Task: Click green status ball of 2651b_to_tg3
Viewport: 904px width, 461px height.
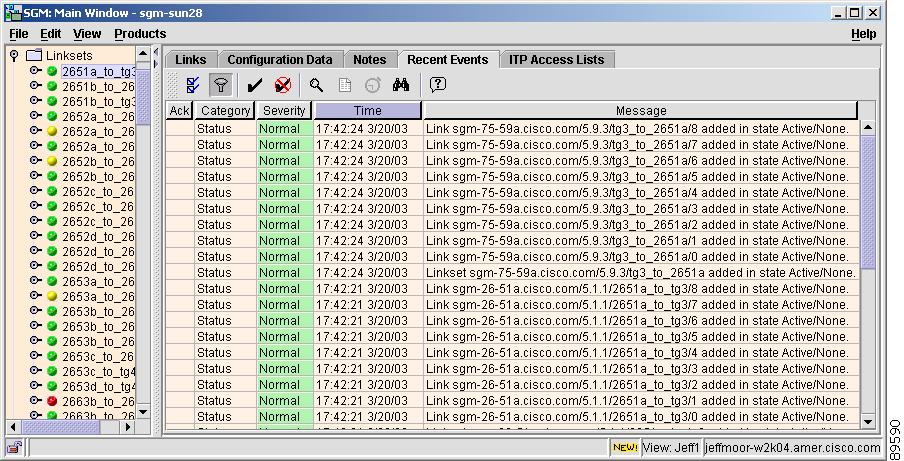Action: [52, 101]
